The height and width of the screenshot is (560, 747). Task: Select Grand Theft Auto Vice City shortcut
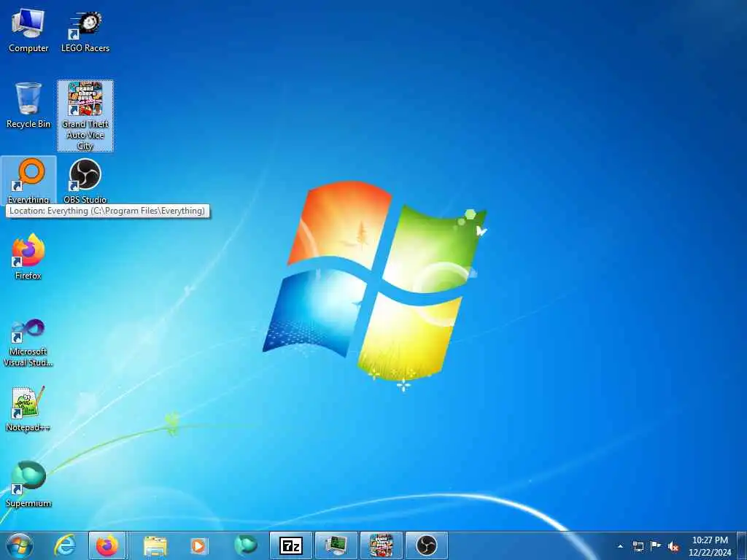click(85, 116)
